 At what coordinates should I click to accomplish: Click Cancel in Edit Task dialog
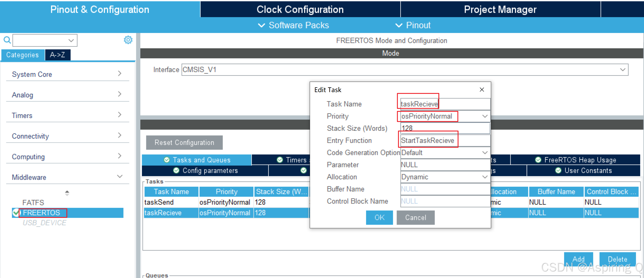click(x=416, y=218)
